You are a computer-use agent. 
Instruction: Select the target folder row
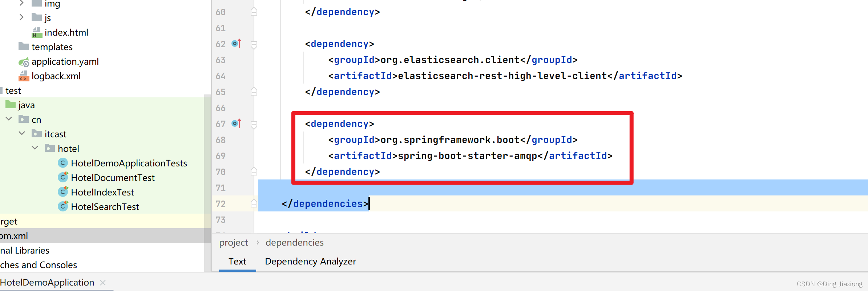(105, 221)
